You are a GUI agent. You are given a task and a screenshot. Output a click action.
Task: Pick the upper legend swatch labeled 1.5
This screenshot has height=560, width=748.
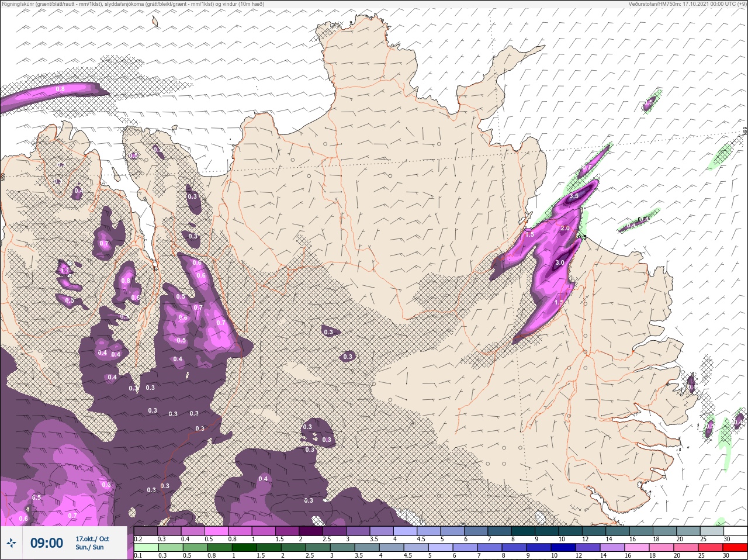pos(288,531)
